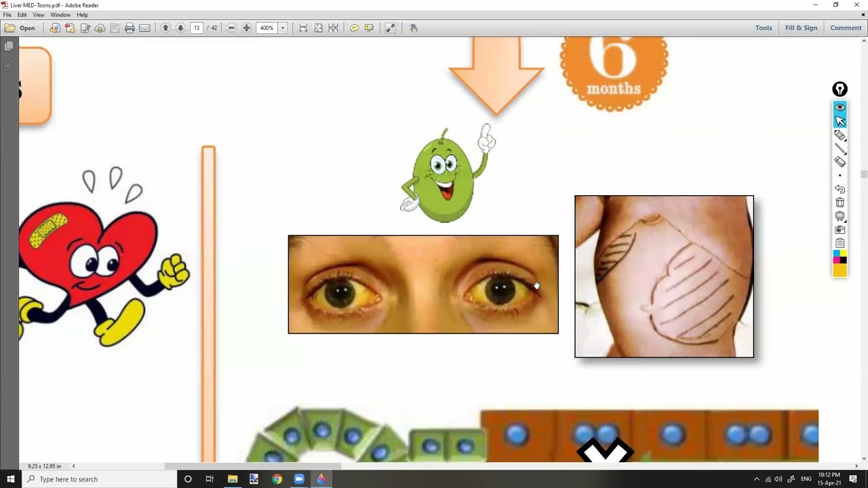Print the document with printer icon
Viewport: 868px width, 488px height.
(130, 28)
